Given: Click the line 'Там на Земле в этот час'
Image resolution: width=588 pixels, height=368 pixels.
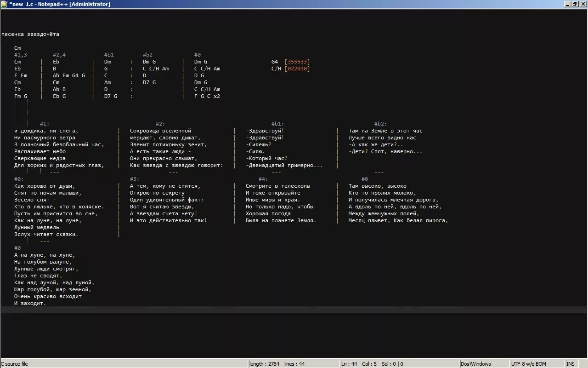Looking at the screenshot, I should [x=385, y=131].
